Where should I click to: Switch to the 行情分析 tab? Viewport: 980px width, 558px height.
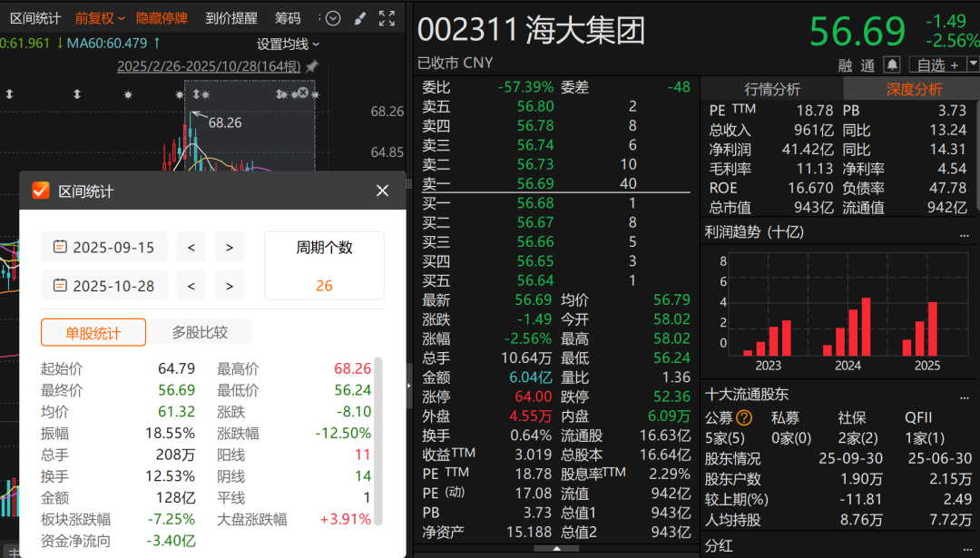[772, 89]
